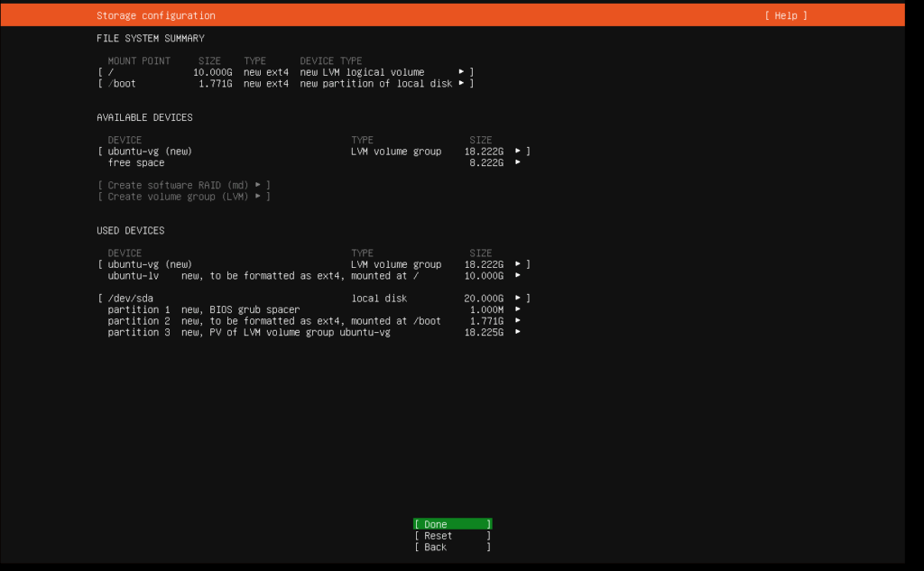The height and width of the screenshot is (571, 924).
Task: Click the arrow beside free space 8.222G
Action: pyautogui.click(x=518, y=163)
